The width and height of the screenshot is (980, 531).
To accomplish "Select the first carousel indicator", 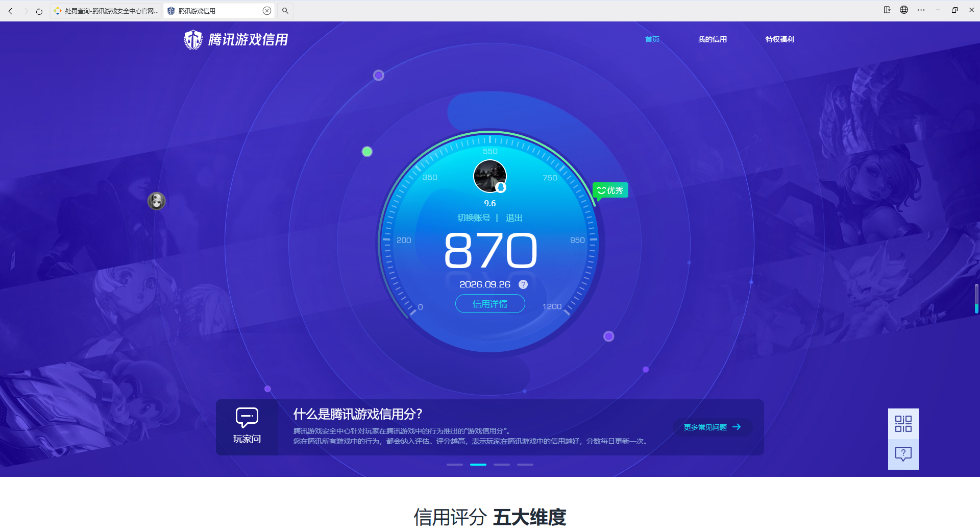I will (x=455, y=465).
